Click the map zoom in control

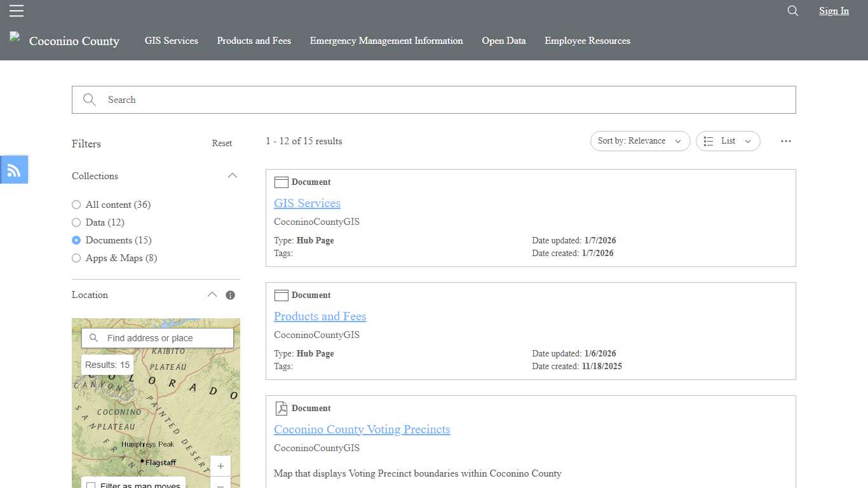220,466
